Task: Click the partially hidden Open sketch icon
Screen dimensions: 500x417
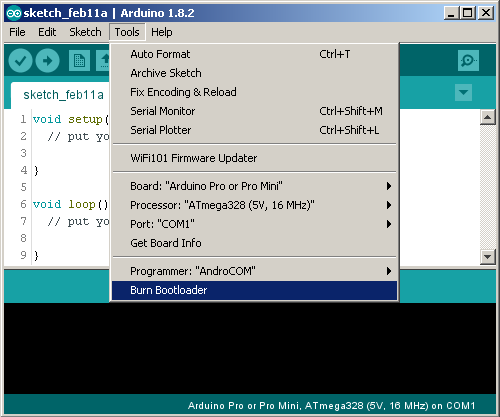Action: (103, 60)
